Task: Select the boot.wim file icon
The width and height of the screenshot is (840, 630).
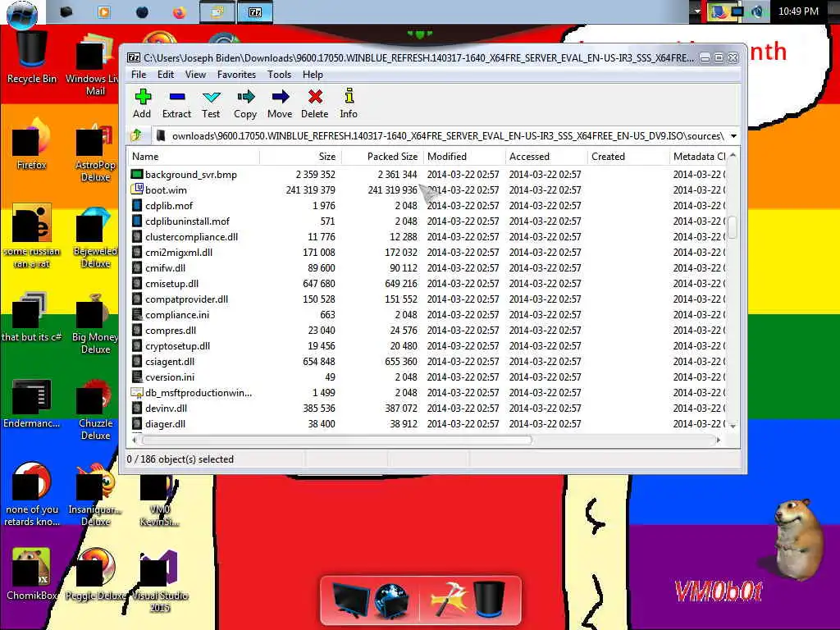Action: pyautogui.click(x=137, y=189)
